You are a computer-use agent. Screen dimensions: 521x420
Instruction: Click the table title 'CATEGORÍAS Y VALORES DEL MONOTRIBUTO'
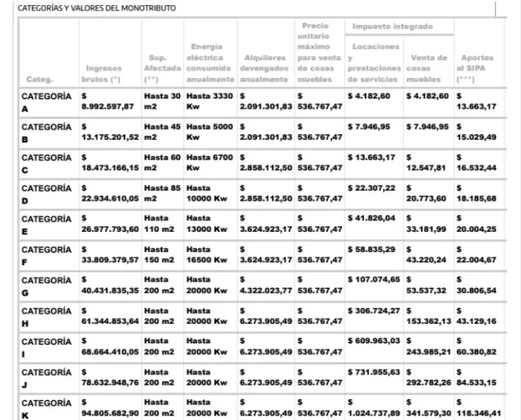pyautogui.click(x=96, y=8)
